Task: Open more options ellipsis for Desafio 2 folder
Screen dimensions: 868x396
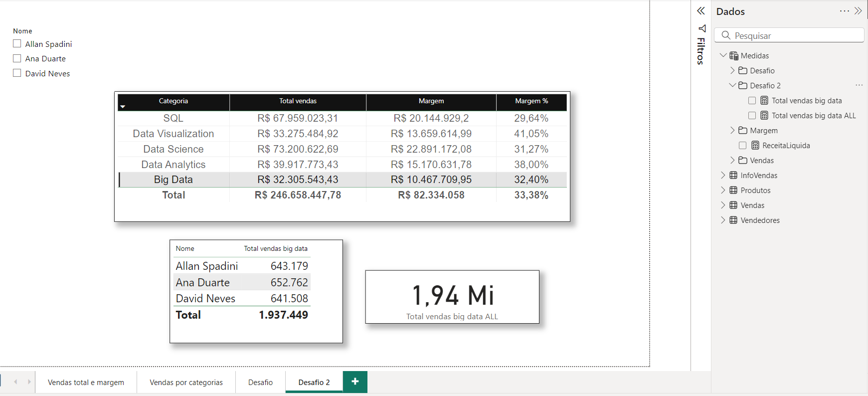Action: 859,85
